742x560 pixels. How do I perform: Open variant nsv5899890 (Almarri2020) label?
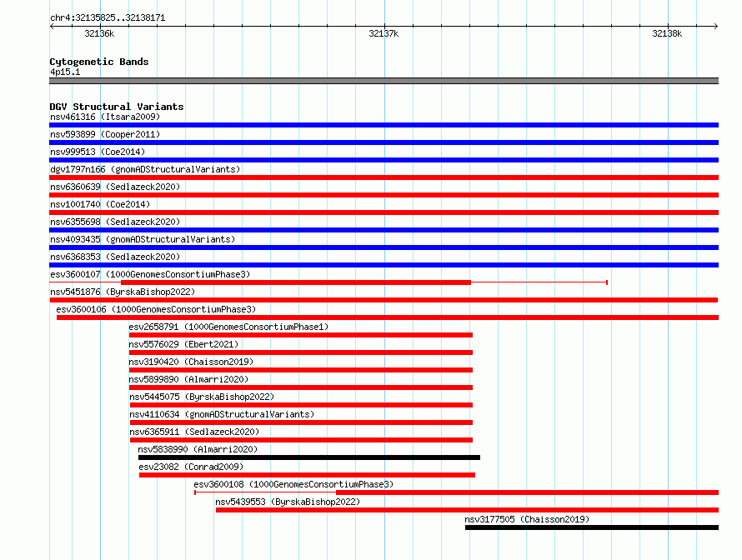(188, 379)
